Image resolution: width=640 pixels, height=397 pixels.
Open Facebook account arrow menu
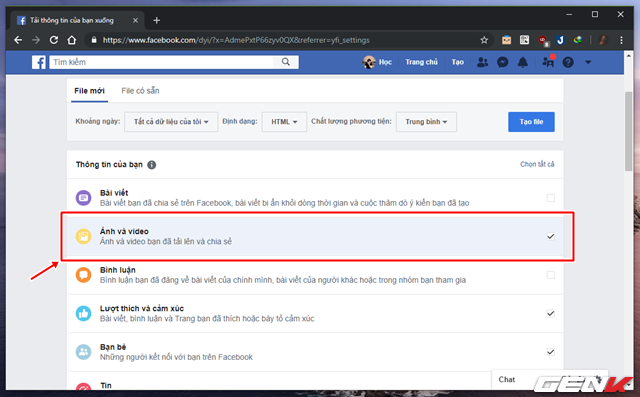click(588, 62)
